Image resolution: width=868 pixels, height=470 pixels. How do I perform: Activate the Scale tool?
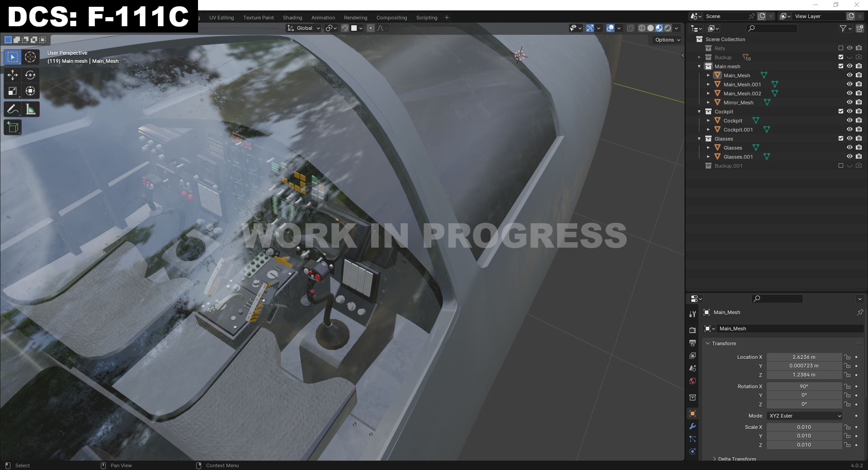coord(13,91)
